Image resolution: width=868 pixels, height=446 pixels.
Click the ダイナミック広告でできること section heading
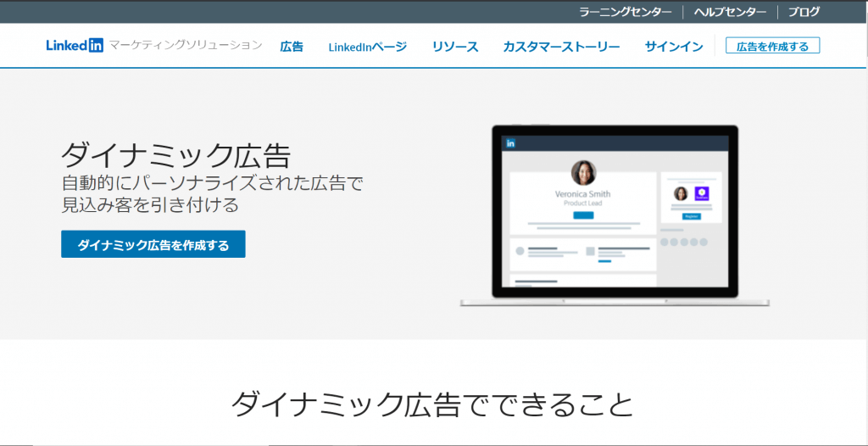431,404
